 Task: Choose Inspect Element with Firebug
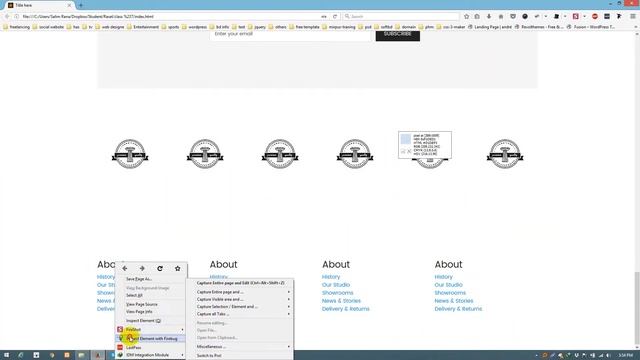[151, 339]
